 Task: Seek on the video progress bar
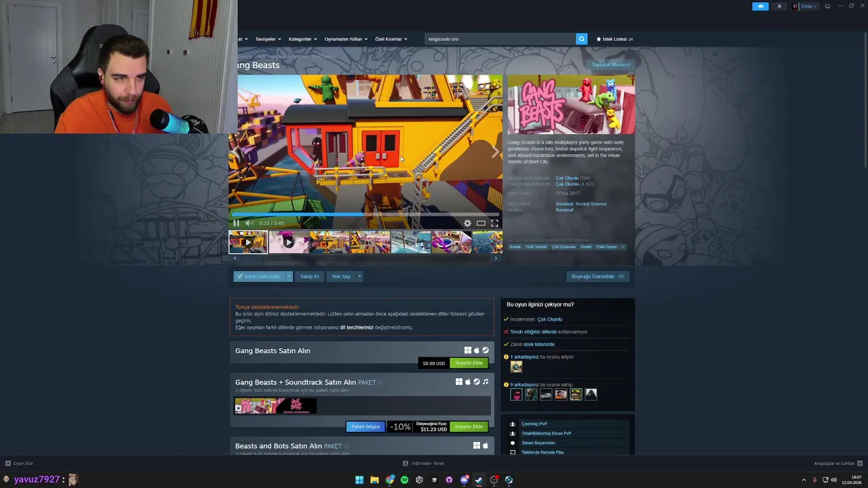[x=366, y=214]
